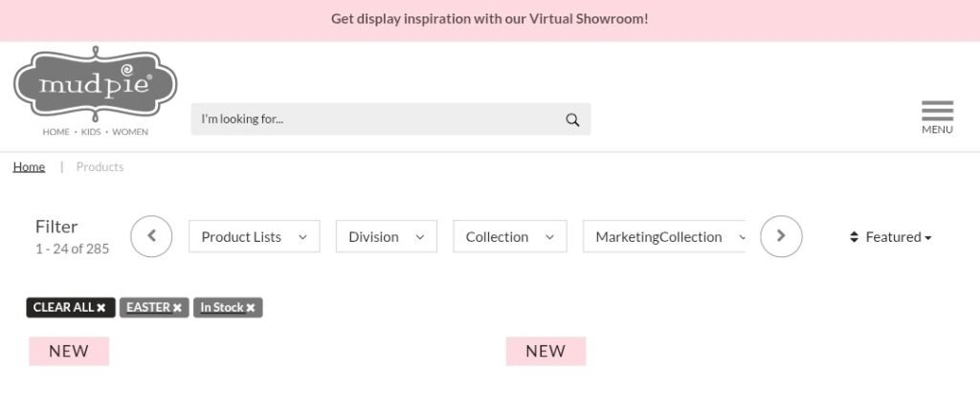Open the MarketingCollection filter dropdown

[x=665, y=237]
